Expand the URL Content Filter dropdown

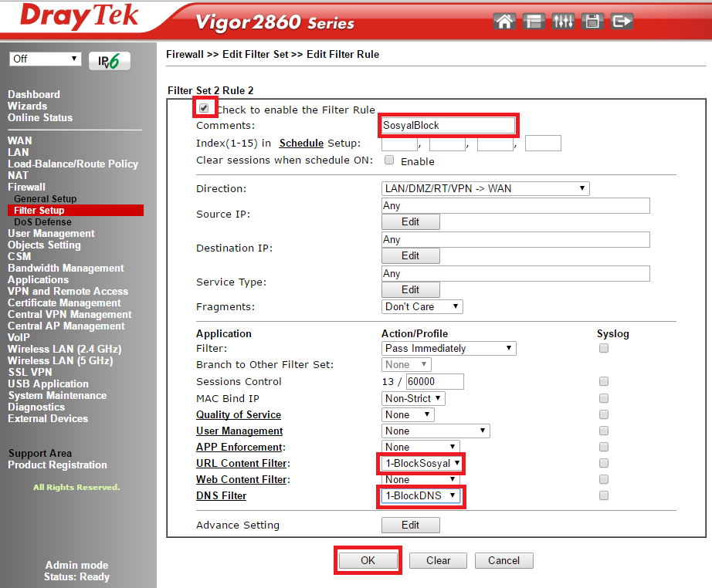[423, 463]
